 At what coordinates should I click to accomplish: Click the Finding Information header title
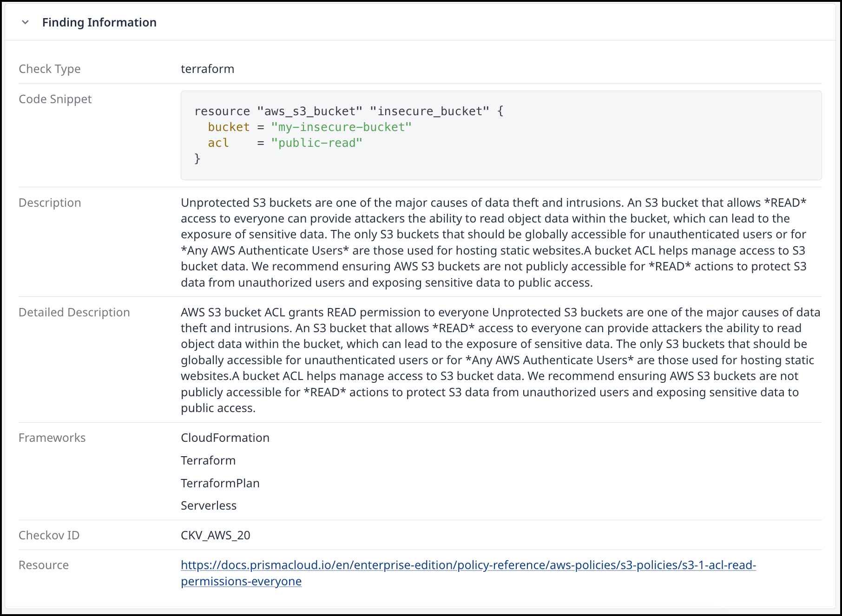[x=99, y=22]
